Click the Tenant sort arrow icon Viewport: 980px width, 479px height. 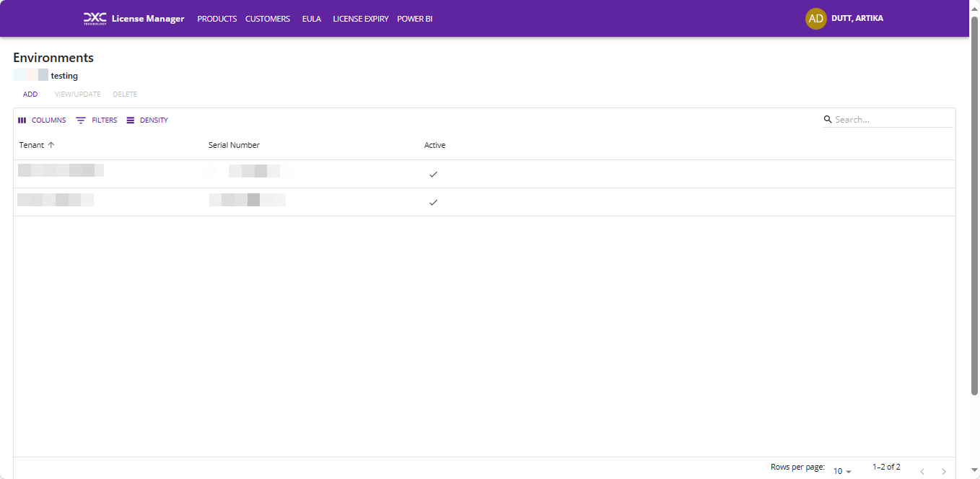pyautogui.click(x=51, y=145)
